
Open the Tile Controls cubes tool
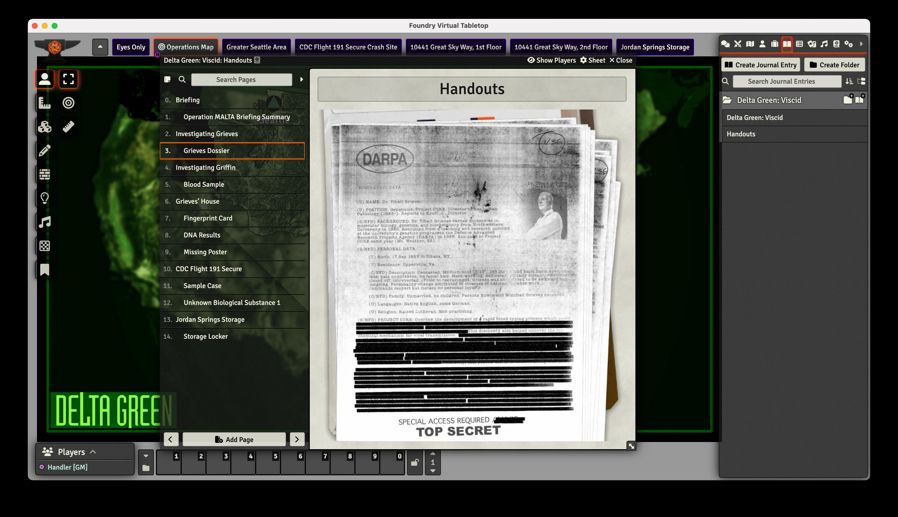click(44, 127)
